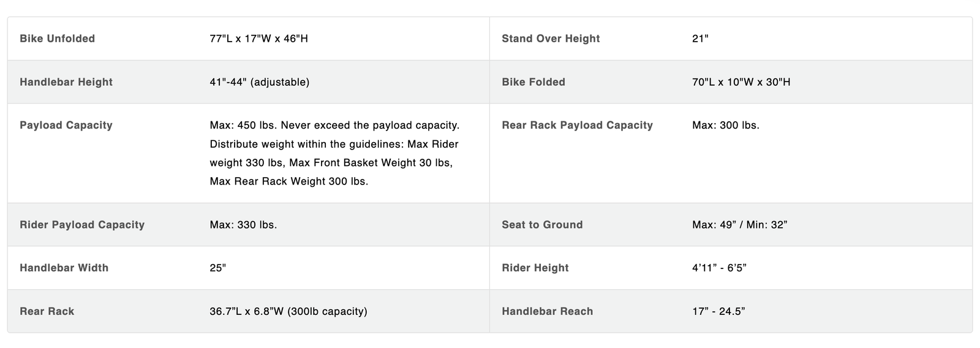
Task: Select the 36.7"L x 6.8"W rear rack value
Action: [x=288, y=311]
